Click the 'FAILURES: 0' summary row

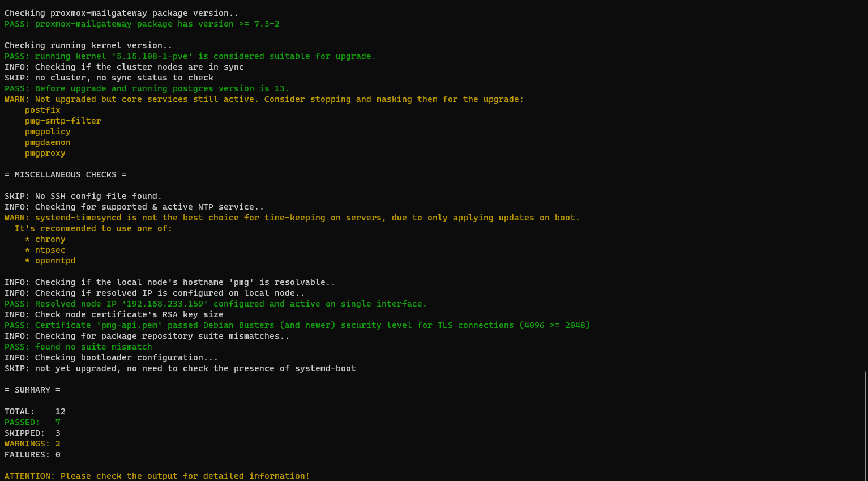pyautogui.click(x=32, y=454)
